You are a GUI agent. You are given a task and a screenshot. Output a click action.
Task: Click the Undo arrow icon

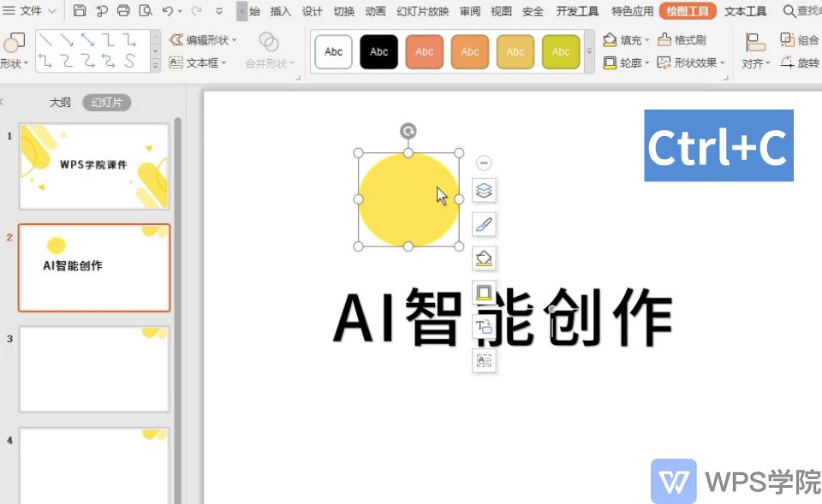[168, 11]
